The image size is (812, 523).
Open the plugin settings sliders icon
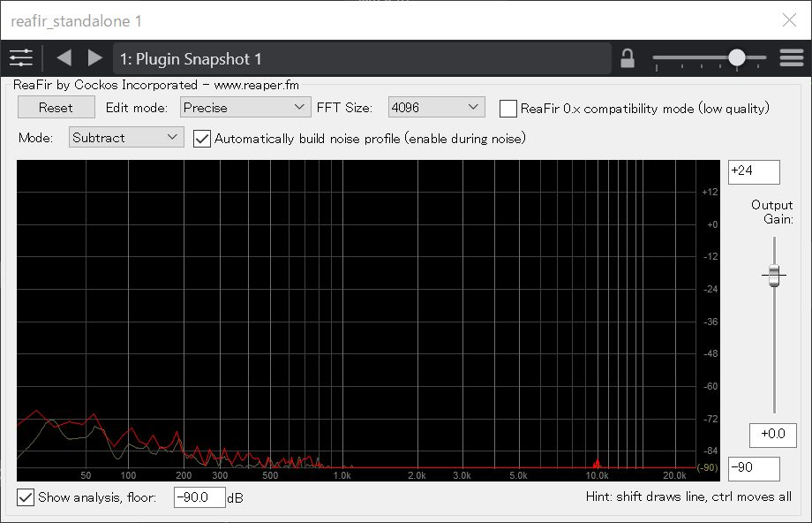(21, 58)
